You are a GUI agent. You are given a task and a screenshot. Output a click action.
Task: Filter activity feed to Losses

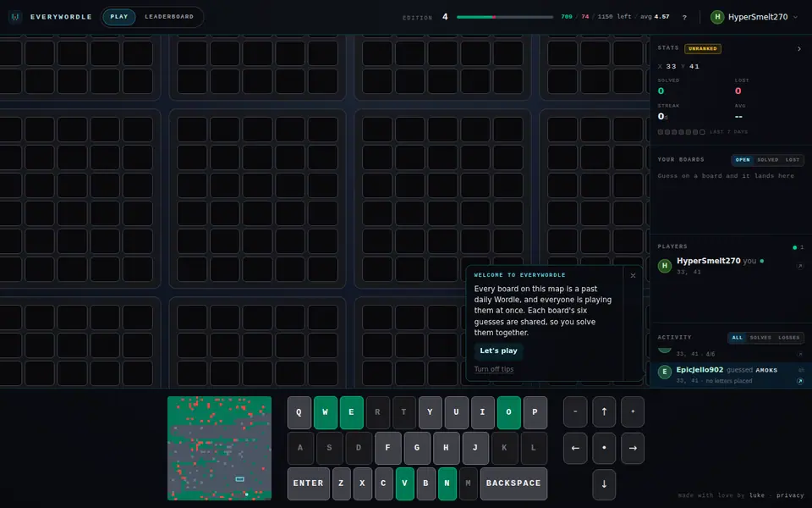point(788,338)
